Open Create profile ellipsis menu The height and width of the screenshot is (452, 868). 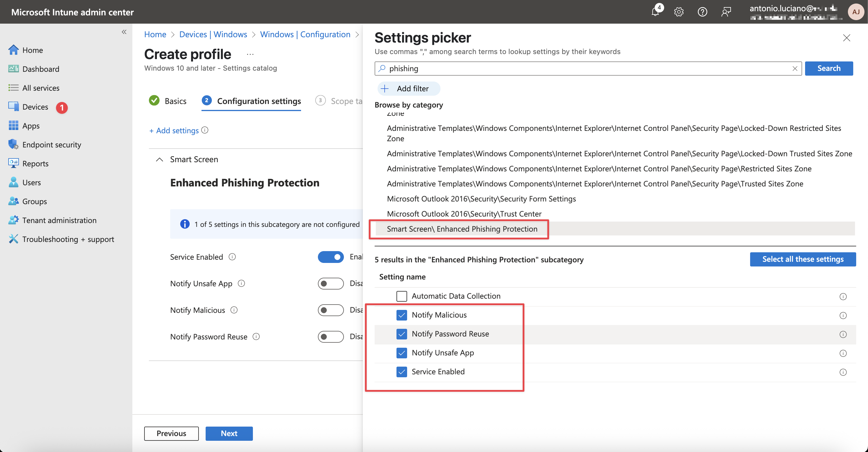(250, 54)
